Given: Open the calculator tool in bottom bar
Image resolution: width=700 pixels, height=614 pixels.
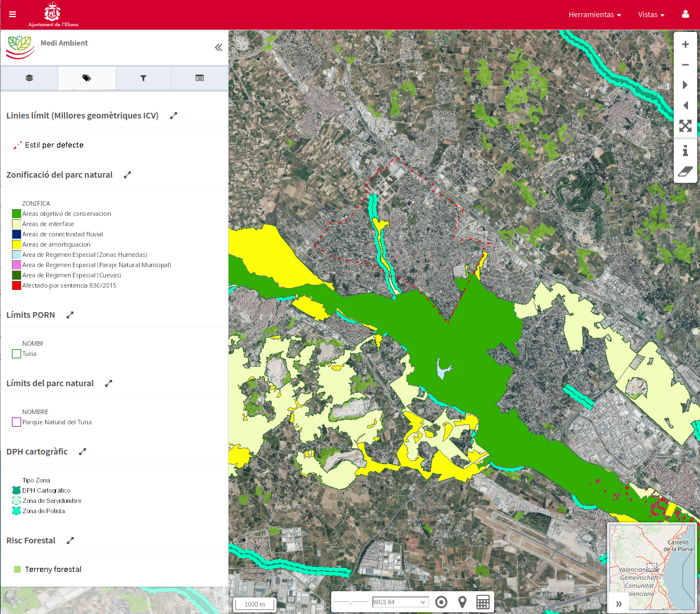Looking at the screenshot, I should (483, 602).
